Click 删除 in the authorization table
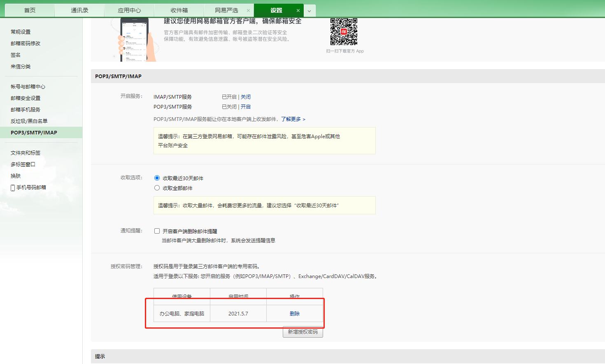This screenshot has height=364, width=605. [295, 314]
